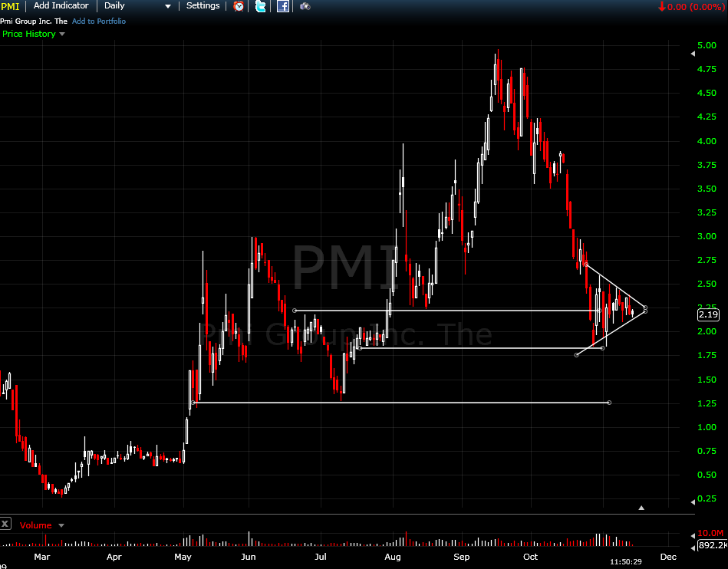Viewport: 728px width, 569px height.
Task: Click the Add to Portfolio link
Action: point(99,21)
